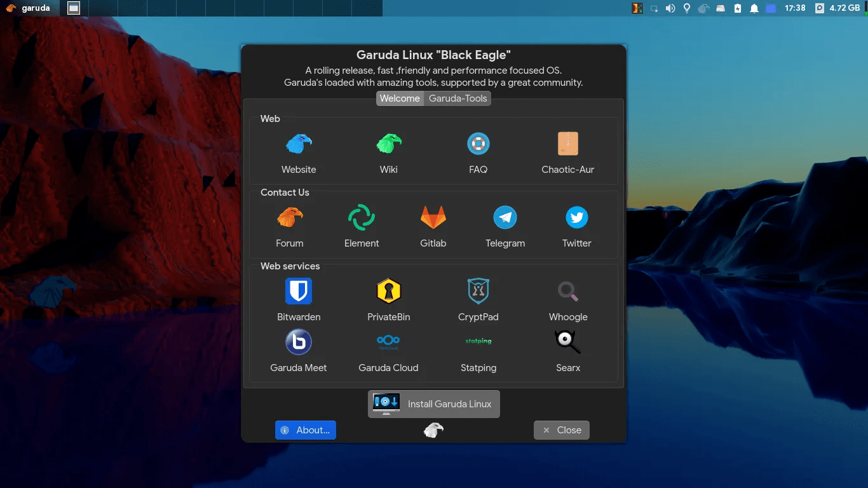Open the Garuda Cloud Nextcloud icon

tap(388, 342)
